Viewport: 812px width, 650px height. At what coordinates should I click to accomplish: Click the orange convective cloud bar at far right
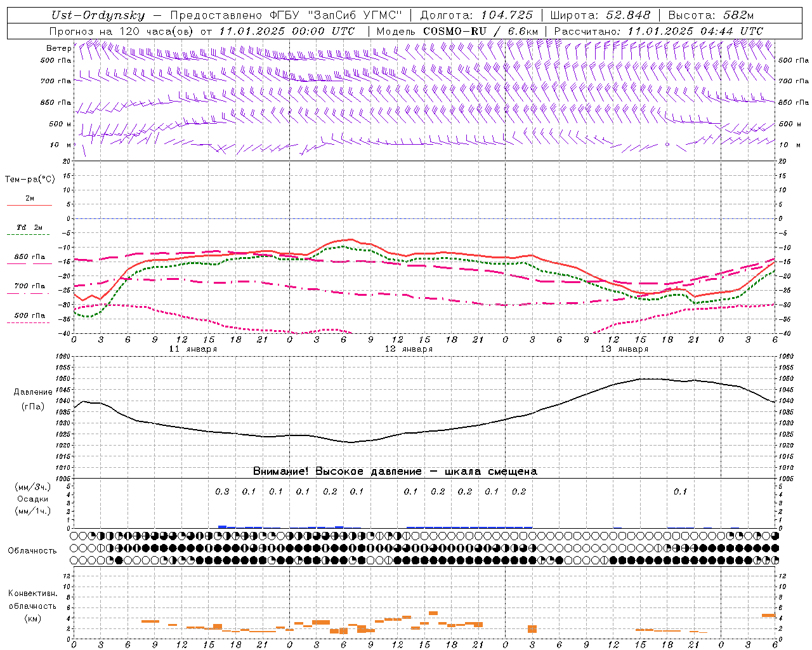[768, 615]
